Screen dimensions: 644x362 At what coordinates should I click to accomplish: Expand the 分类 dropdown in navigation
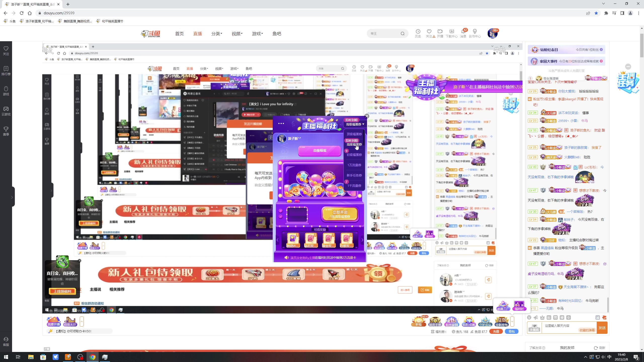[x=217, y=33]
